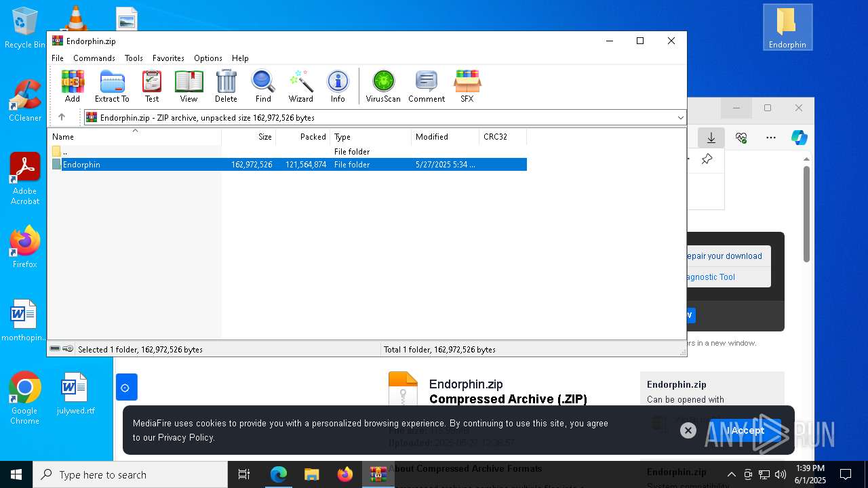
Task: Click the Extract To toolbar icon
Action: (112, 86)
